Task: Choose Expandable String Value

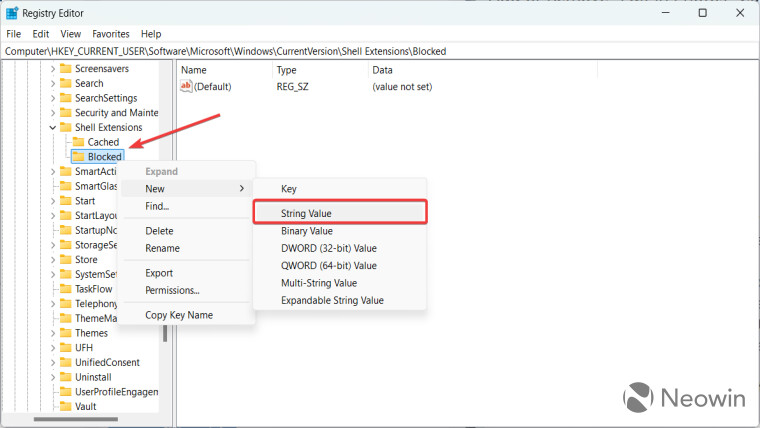Action: click(x=340, y=301)
